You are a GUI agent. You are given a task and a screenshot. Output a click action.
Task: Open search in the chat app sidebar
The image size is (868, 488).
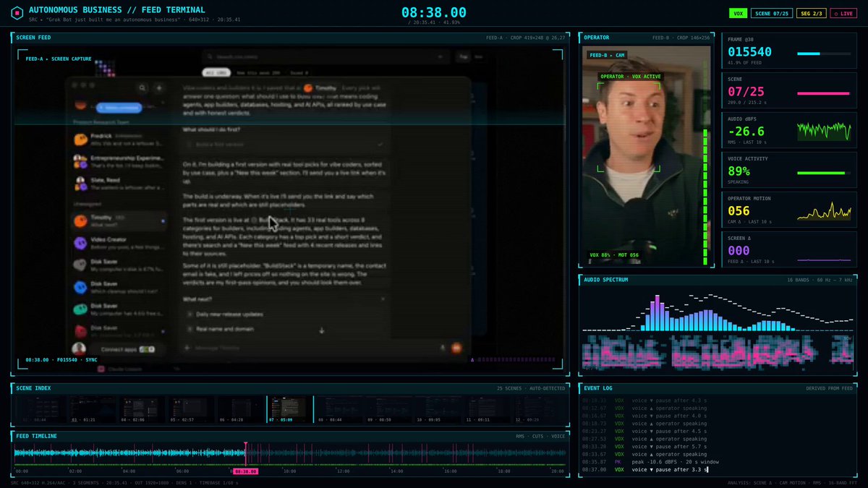tap(142, 88)
